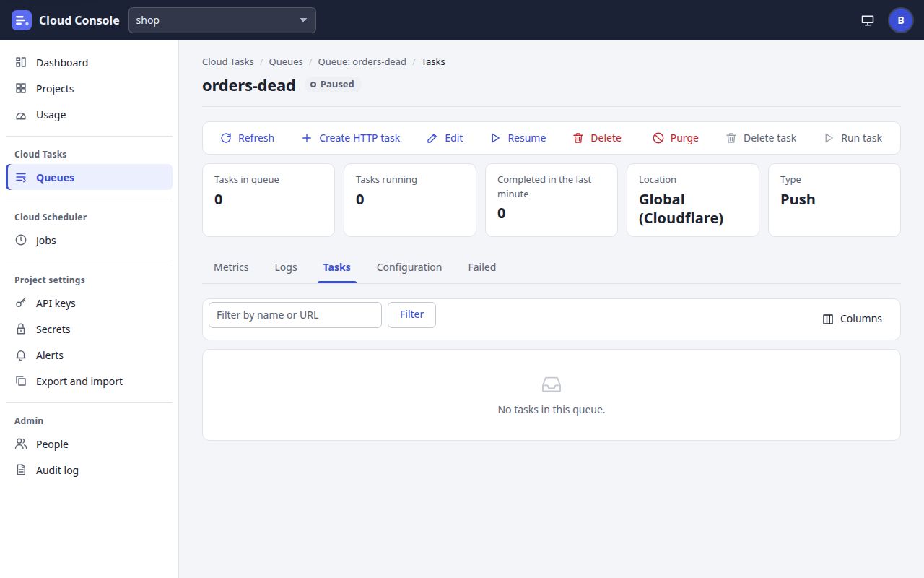Click the Filter button

[x=412, y=315]
